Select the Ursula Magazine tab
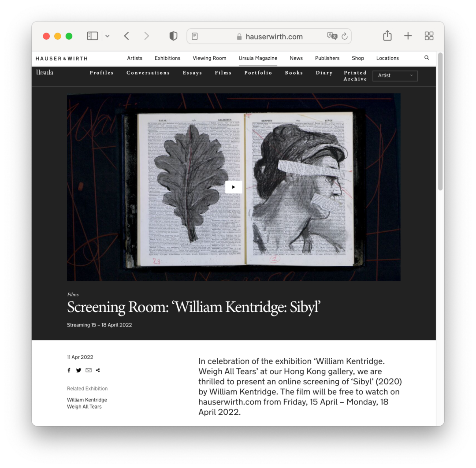 [x=258, y=58]
